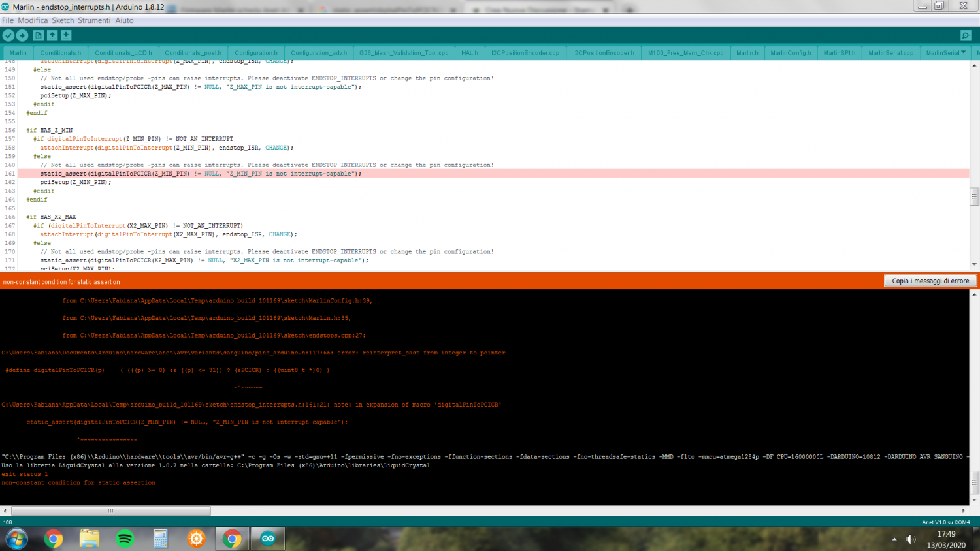Click highlighted static_assert Z_MIN_PIN line 161

pyautogui.click(x=493, y=174)
